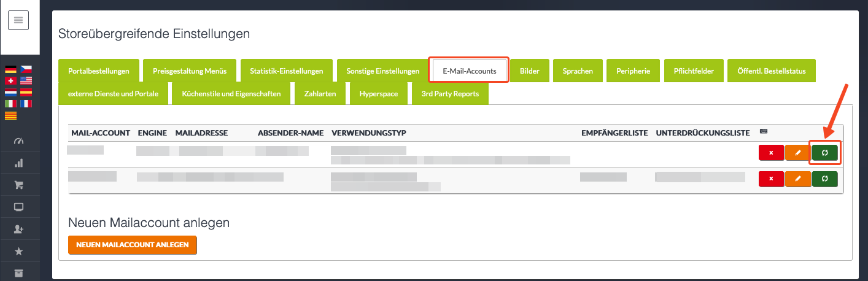Click the keyboard icon in table header
The width and height of the screenshot is (868, 281).
(x=763, y=132)
